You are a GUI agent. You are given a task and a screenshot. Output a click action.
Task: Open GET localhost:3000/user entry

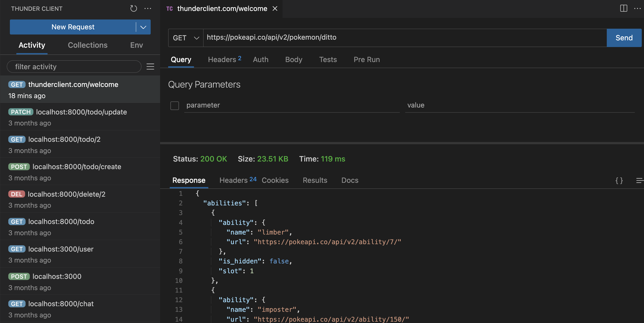tap(80, 254)
